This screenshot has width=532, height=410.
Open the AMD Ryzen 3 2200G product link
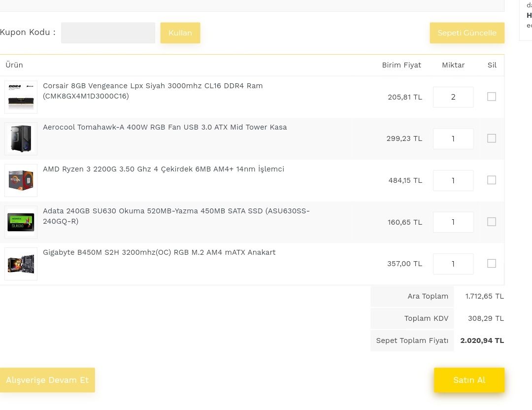click(164, 169)
